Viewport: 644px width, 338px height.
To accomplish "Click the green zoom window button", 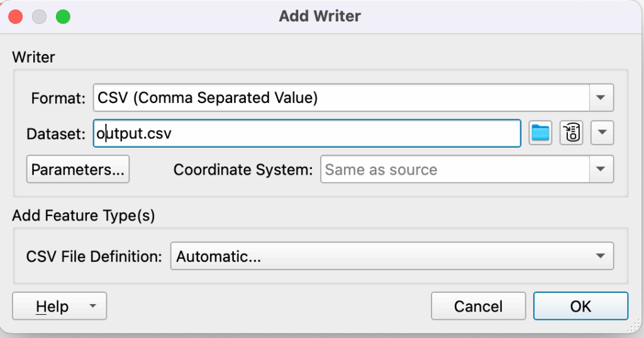I will [x=63, y=16].
